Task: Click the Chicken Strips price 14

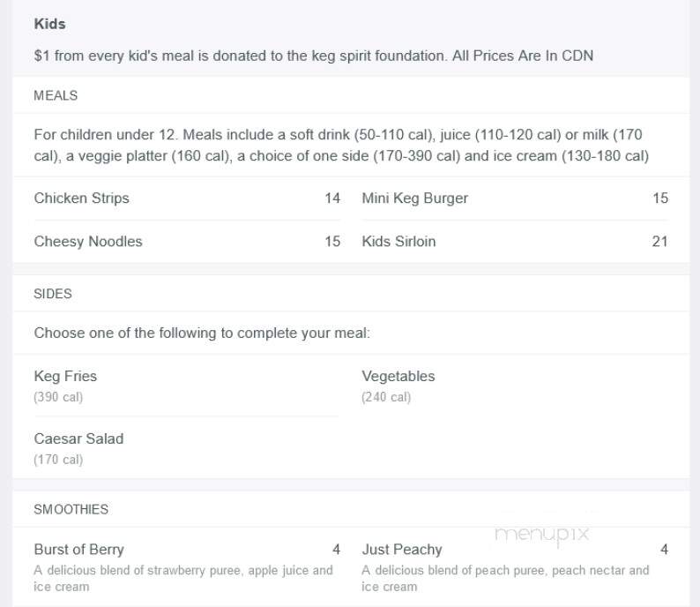Action: point(332,198)
